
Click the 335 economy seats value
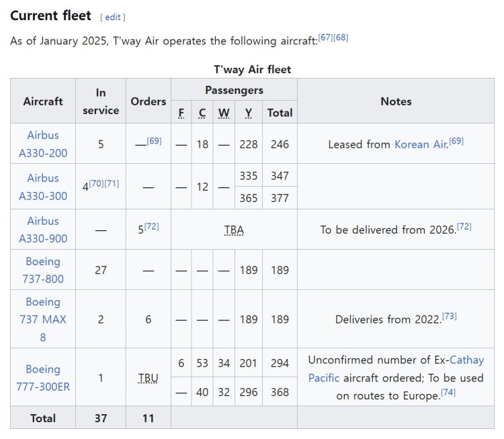249,176
